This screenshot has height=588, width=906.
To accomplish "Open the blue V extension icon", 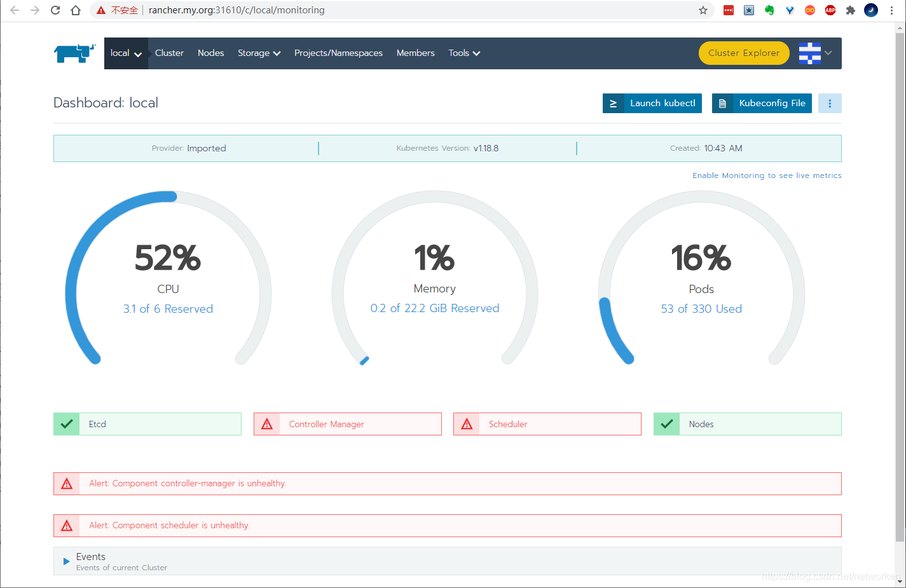I will [x=790, y=10].
